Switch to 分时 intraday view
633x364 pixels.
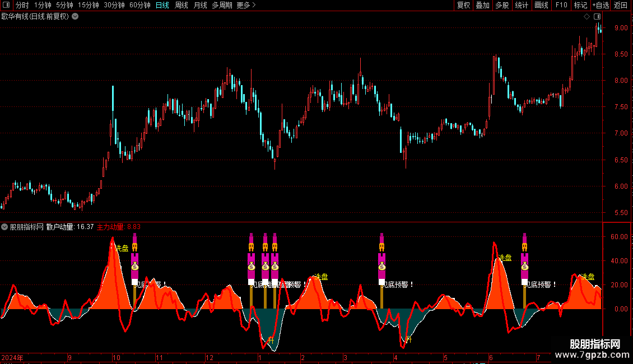click(x=22, y=5)
